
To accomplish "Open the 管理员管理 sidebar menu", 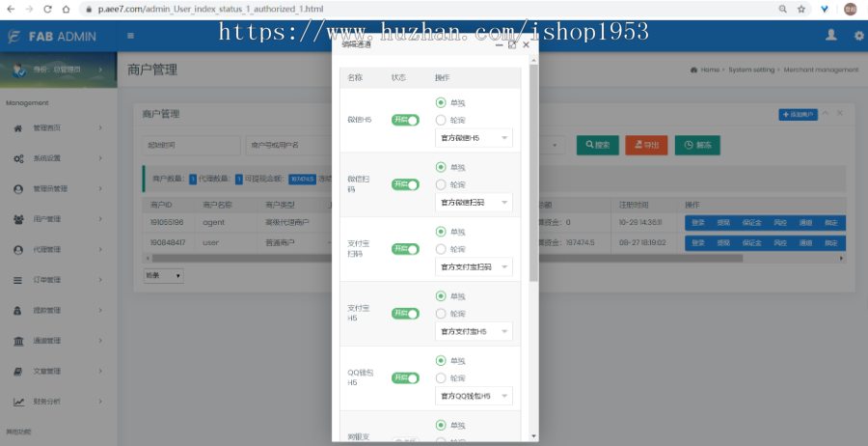I will pyautogui.click(x=58, y=189).
